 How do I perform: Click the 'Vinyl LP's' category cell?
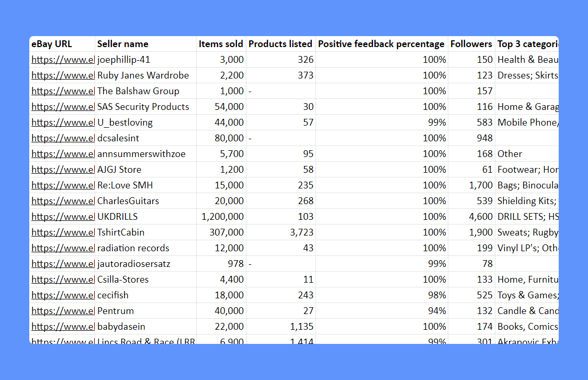point(527,248)
